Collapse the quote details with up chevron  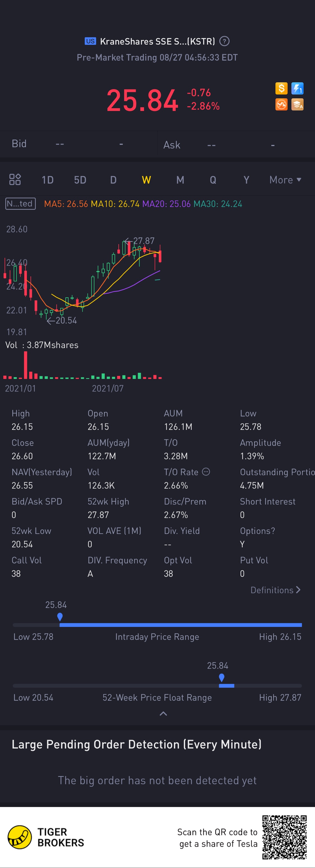click(163, 713)
